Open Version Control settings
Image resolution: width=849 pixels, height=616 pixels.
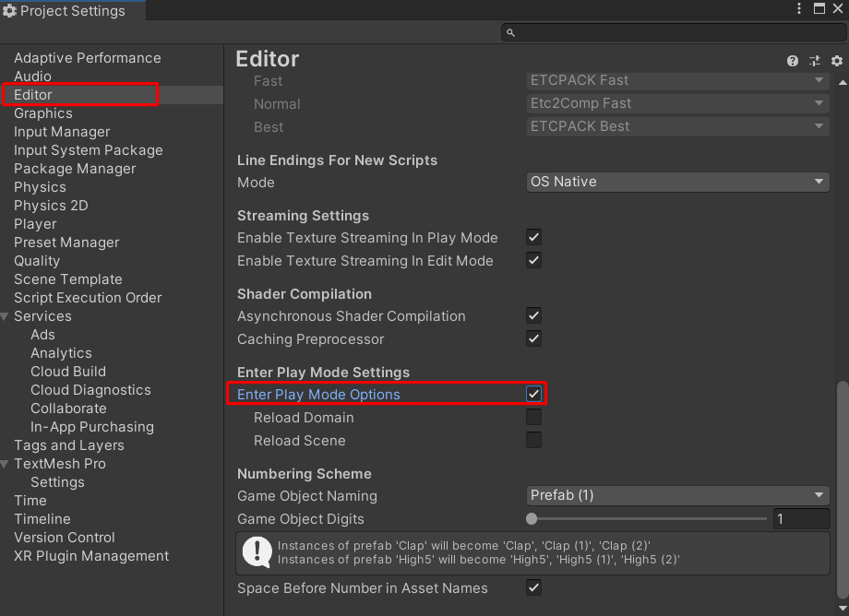[x=65, y=538]
